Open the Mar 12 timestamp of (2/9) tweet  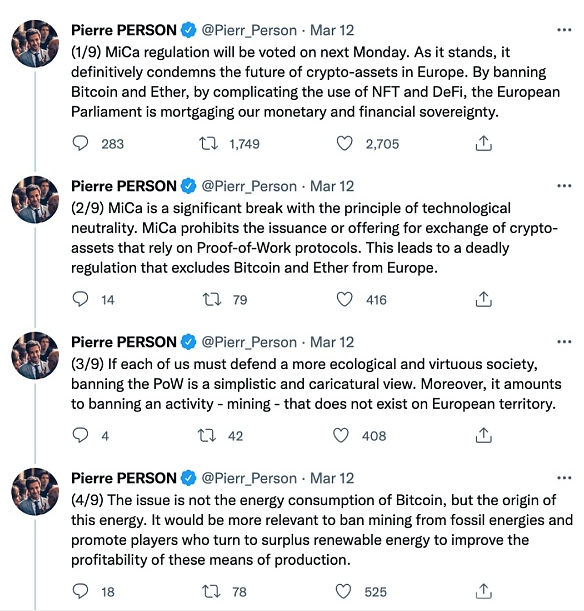click(x=332, y=186)
